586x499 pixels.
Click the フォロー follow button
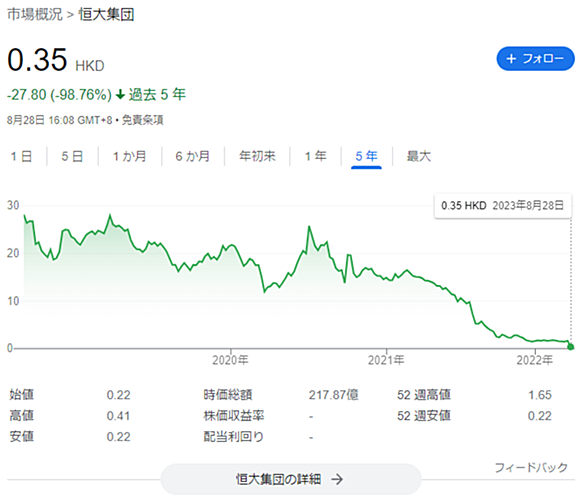pyautogui.click(x=535, y=59)
